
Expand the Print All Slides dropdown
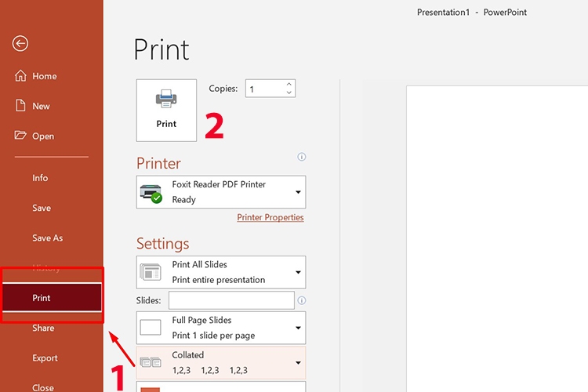click(x=221, y=272)
